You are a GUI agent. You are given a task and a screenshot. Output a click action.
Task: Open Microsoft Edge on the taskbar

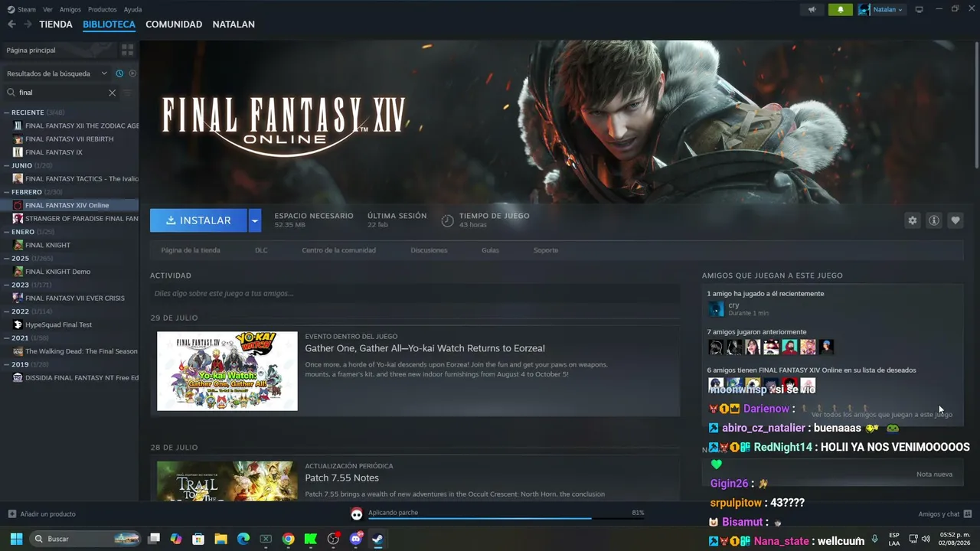point(243,539)
